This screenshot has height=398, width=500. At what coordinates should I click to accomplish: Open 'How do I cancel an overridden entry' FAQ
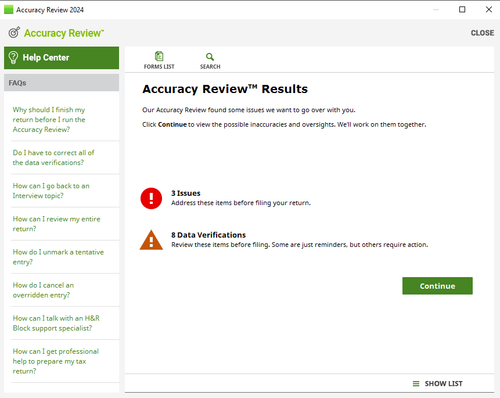[x=43, y=290]
